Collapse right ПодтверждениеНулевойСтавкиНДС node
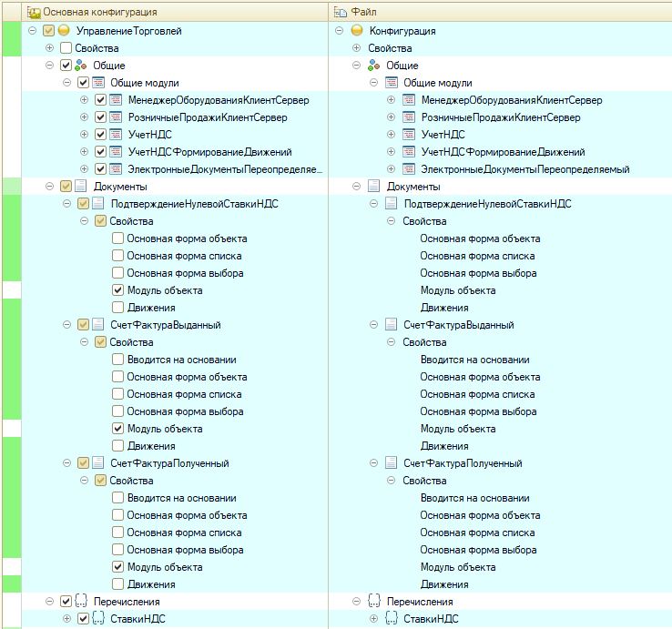The image size is (672, 629). tap(373, 204)
